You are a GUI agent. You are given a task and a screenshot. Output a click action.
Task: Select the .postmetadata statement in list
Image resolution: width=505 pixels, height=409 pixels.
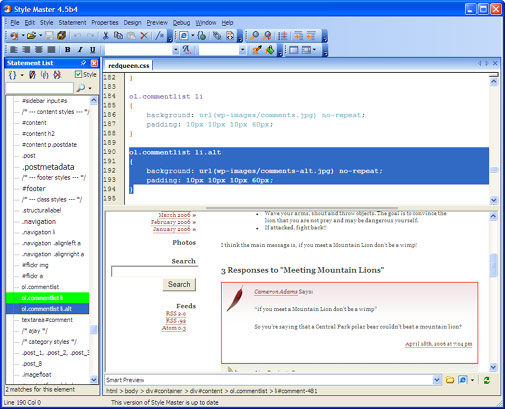click(48, 167)
